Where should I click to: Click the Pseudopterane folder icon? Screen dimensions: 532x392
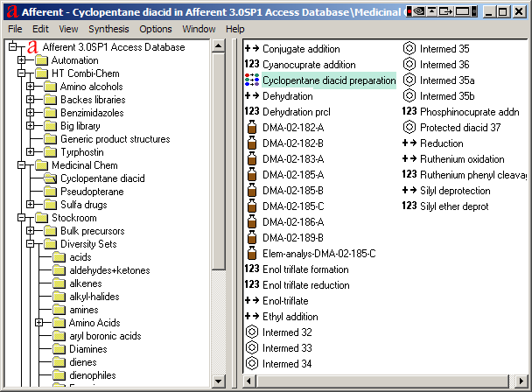(50, 192)
